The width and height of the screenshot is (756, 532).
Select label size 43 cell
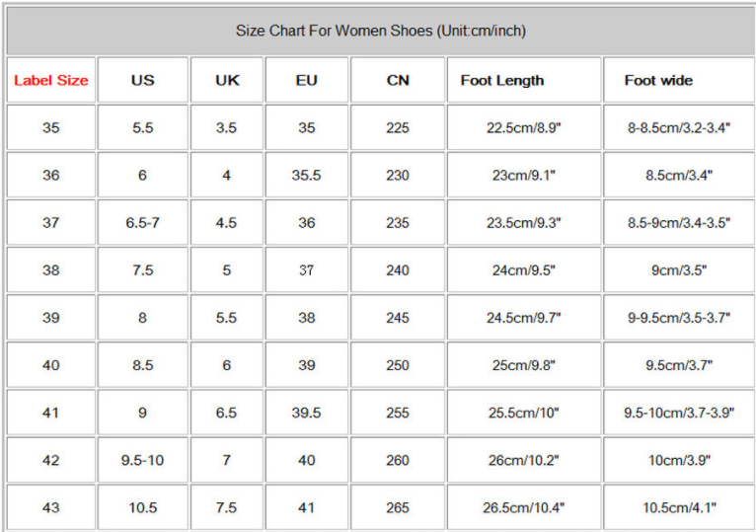[x=51, y=507]
